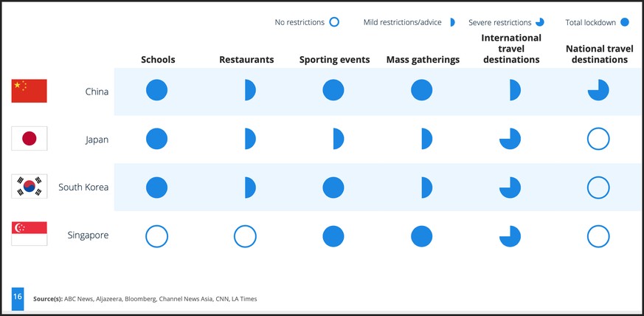Click Japan's National travel empty circle
The width and height of the screenshot is (644, 316).
click(x=598, y=139)
